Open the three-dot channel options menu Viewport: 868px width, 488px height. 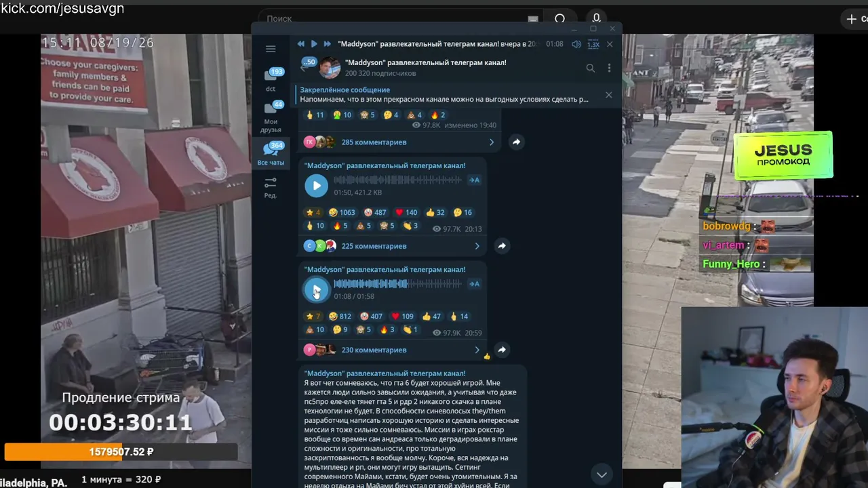[609, 68]
